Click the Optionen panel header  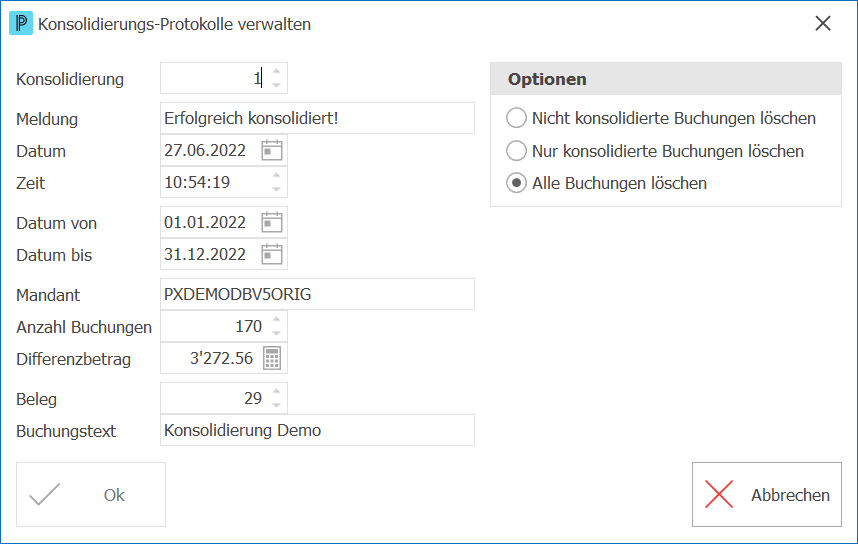click(666, 79)
